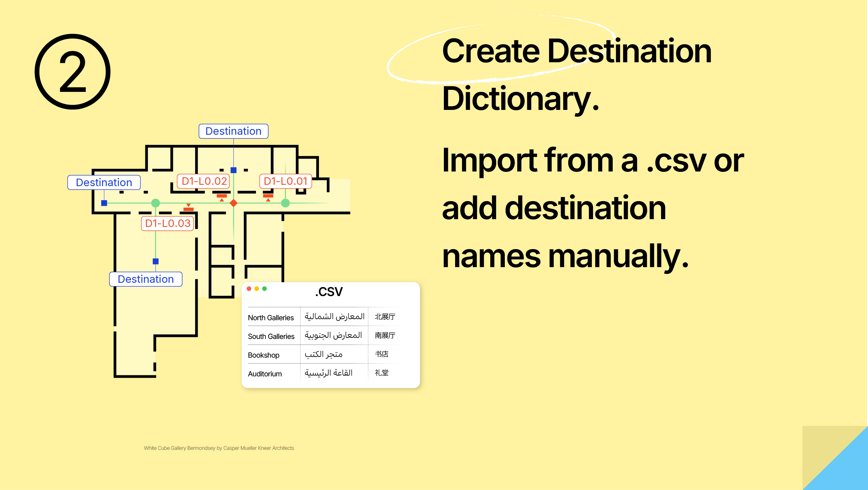Click the Chinese cell '礼堂'
This screenshot has width=868, height=490.
click(x=382, y=373)
